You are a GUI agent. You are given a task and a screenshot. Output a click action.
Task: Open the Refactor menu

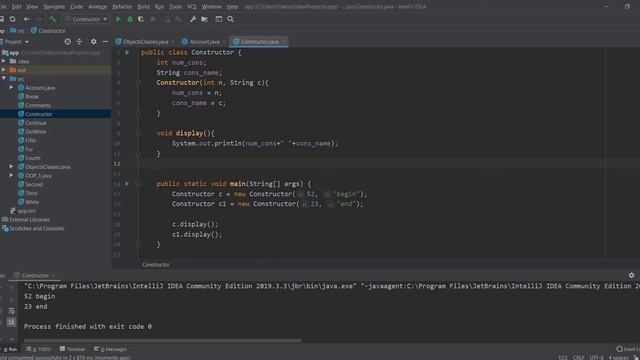(122, 7)
